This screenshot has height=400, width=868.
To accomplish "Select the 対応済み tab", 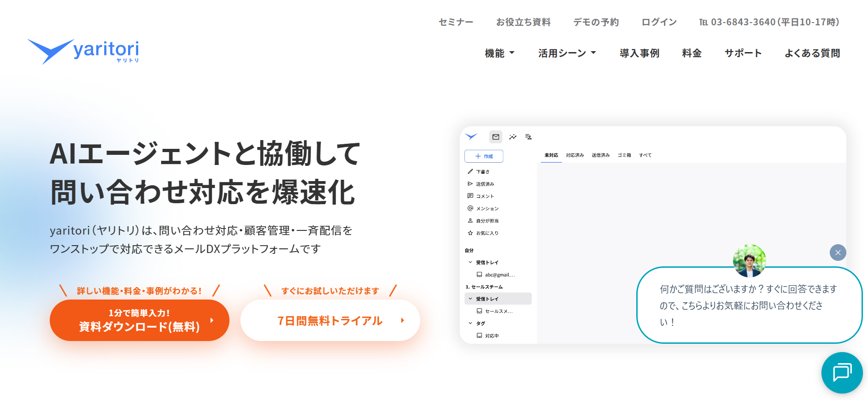I will coord(575,155).
